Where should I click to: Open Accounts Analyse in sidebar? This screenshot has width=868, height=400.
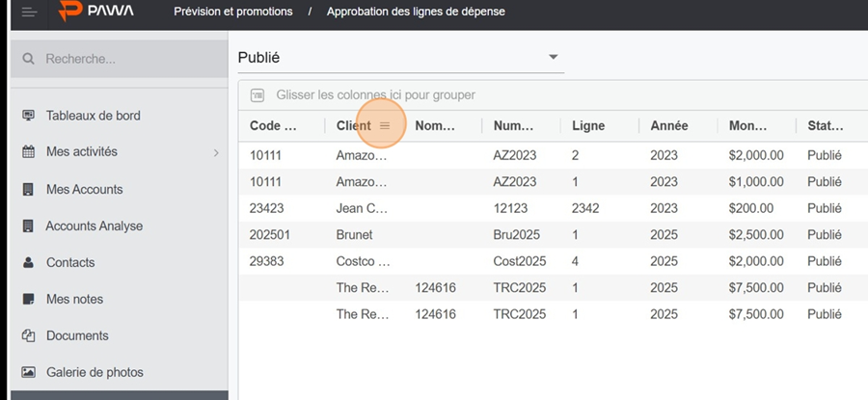(x=95, y=227)
